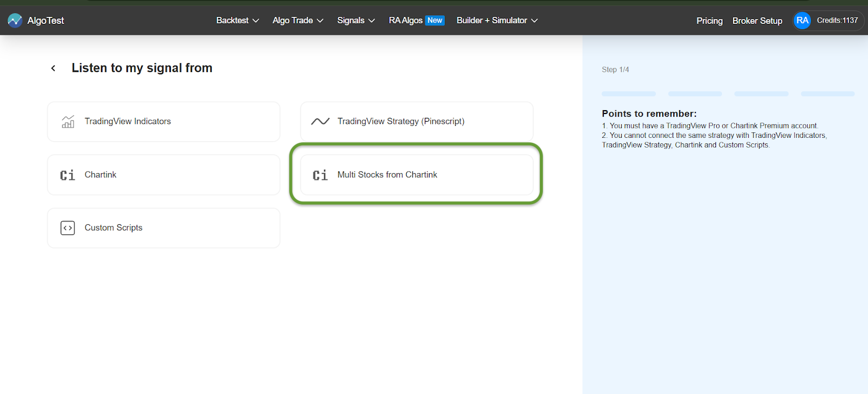868x394 pixels.
Task: Click the Pinescript wave line icon
Action: (x=321, y=122)
